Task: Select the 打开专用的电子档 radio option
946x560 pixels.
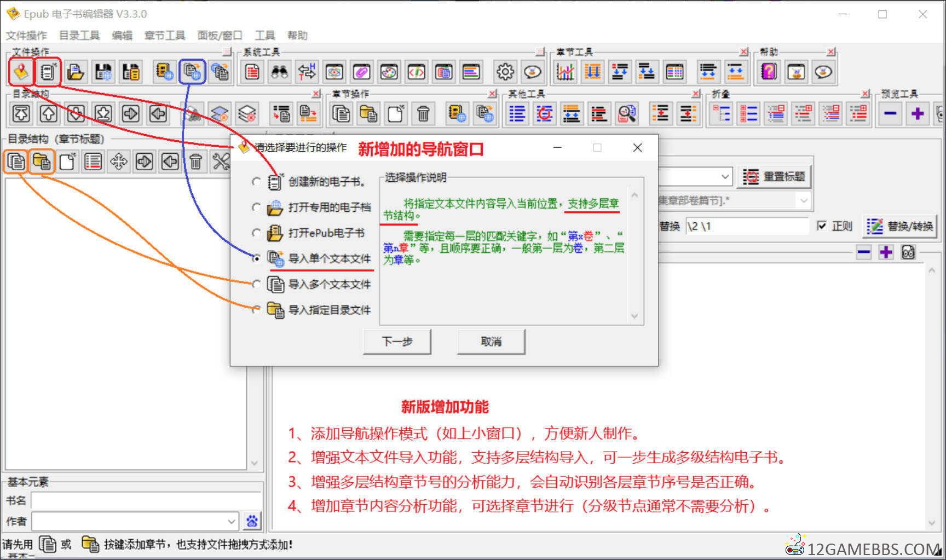Action: click(256, 207)
